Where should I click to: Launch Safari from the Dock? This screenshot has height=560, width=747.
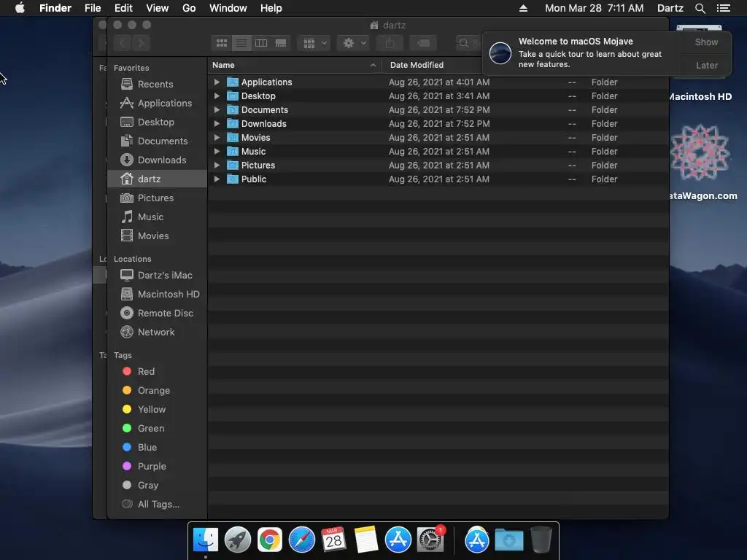[x=301, y=540]
